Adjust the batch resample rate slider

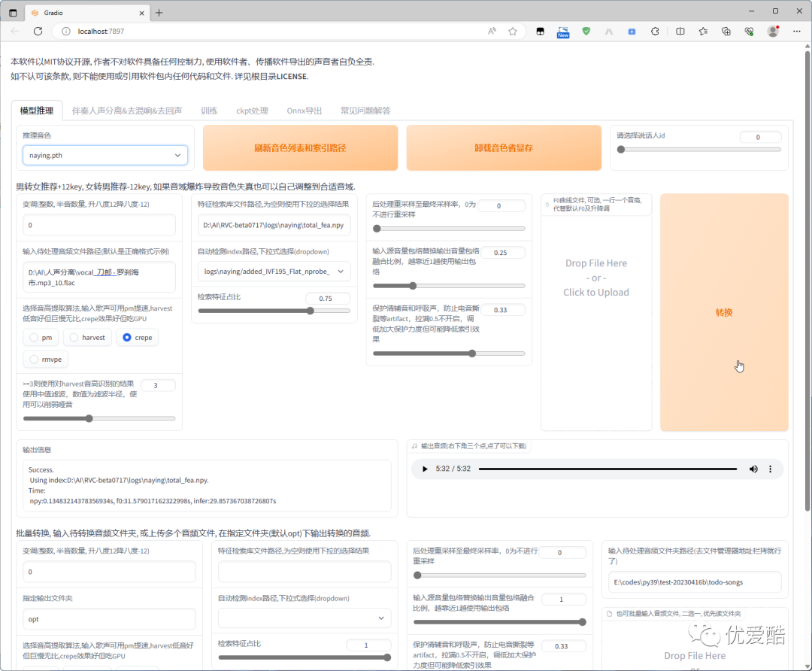point(500,575)
